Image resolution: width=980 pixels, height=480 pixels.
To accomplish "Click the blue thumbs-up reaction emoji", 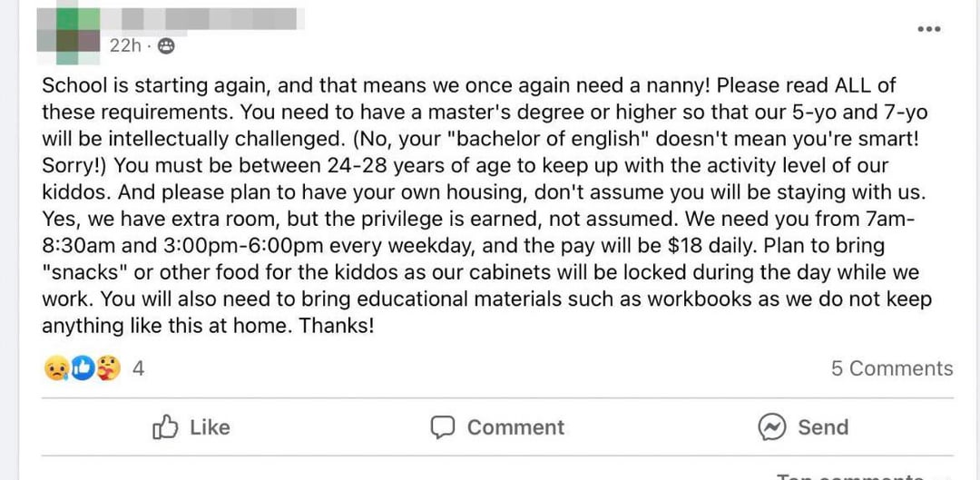I will [x=83, y=368].
